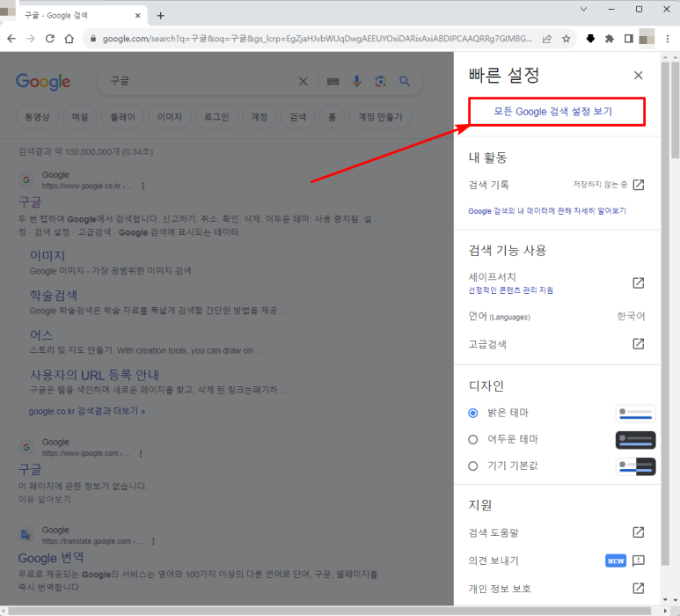Open 모든 Google 검색 설정 보기 link
680x616 pixels.
coord(553,112)
